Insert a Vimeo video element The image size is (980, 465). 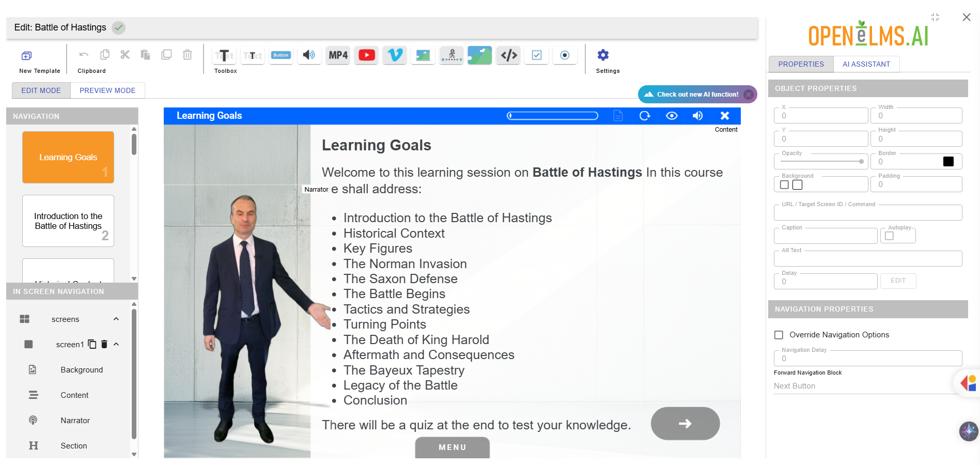pyautogui.click(x=395, y=55)
